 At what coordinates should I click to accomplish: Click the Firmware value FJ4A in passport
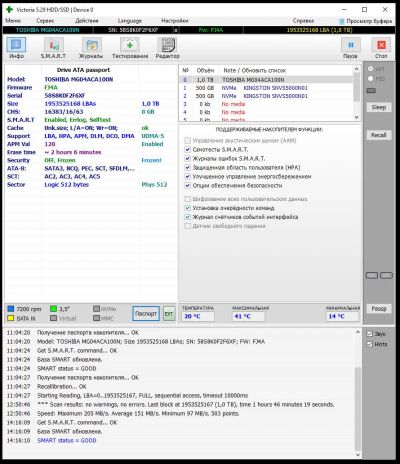51,87
